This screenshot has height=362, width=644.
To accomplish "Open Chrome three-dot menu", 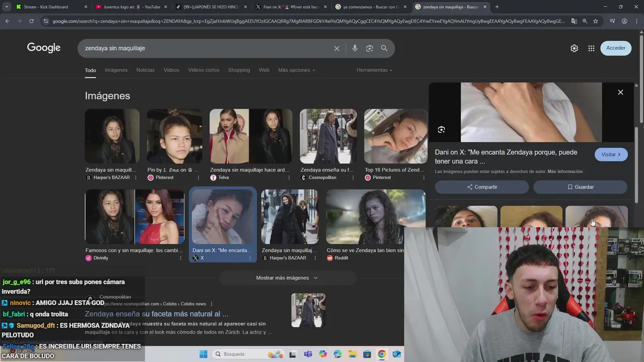I will click(636, 21).
